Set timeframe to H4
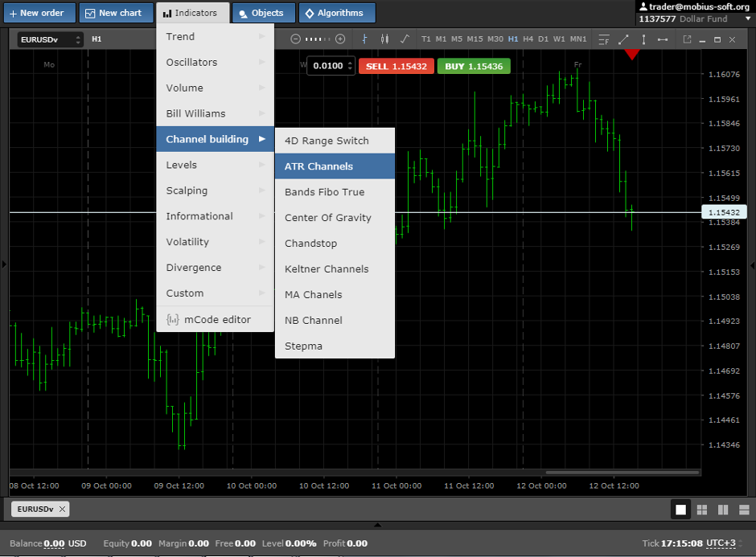Viewport: 756px width, 557px height. click(528, 39)
